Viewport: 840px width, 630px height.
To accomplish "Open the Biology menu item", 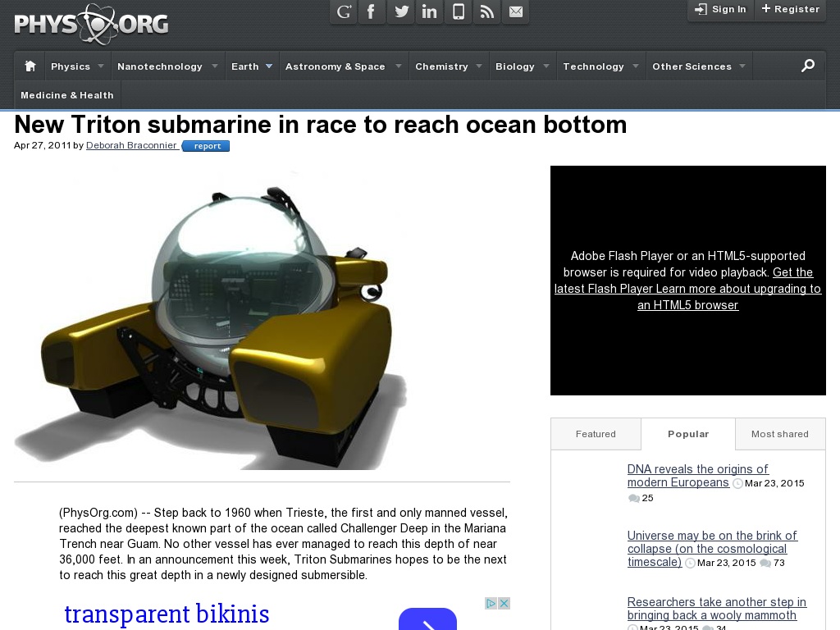I will click(515, 66).
